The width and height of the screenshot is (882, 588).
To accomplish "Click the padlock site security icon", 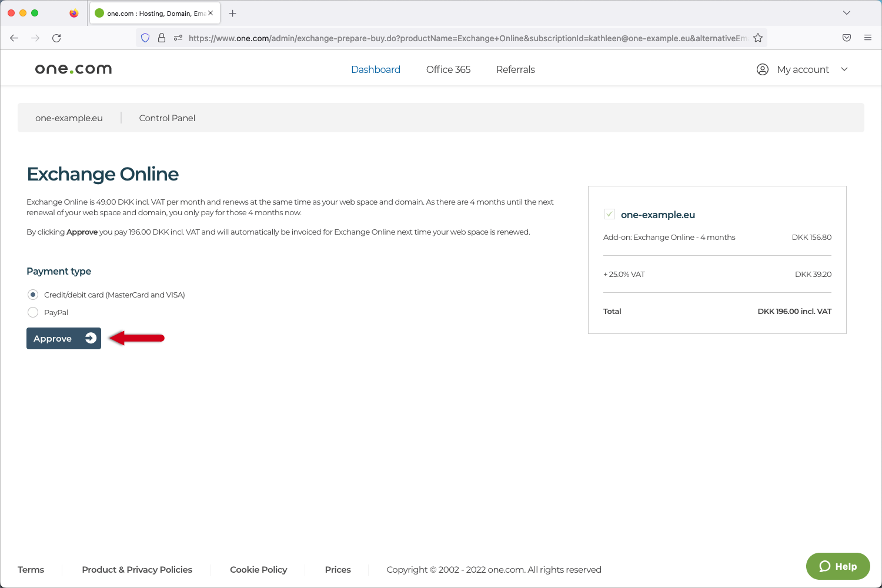I will click(x=161, y=38).
